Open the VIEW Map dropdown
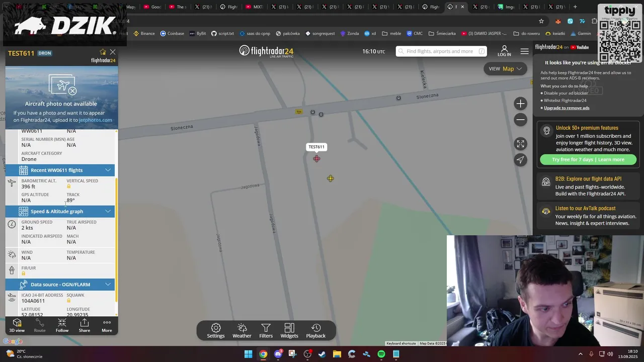 tap(505, 69)
